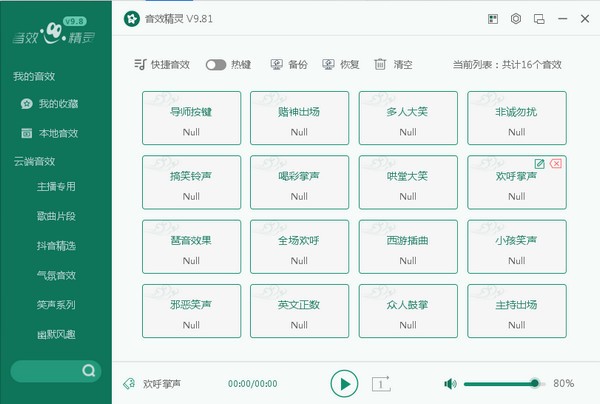Click the 清空 trash icon
Viewport: 600px width, 404px height.
pos(380,64)
